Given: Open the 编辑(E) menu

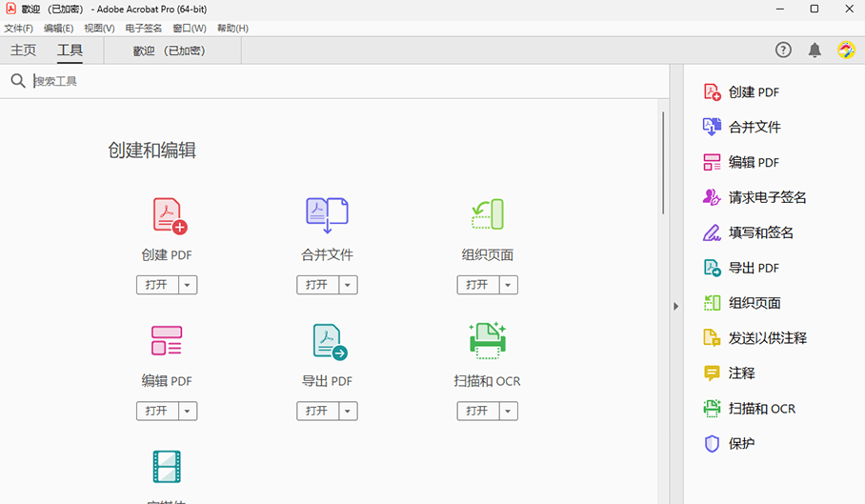Looking at the screenshot, I should click(58, 29).
